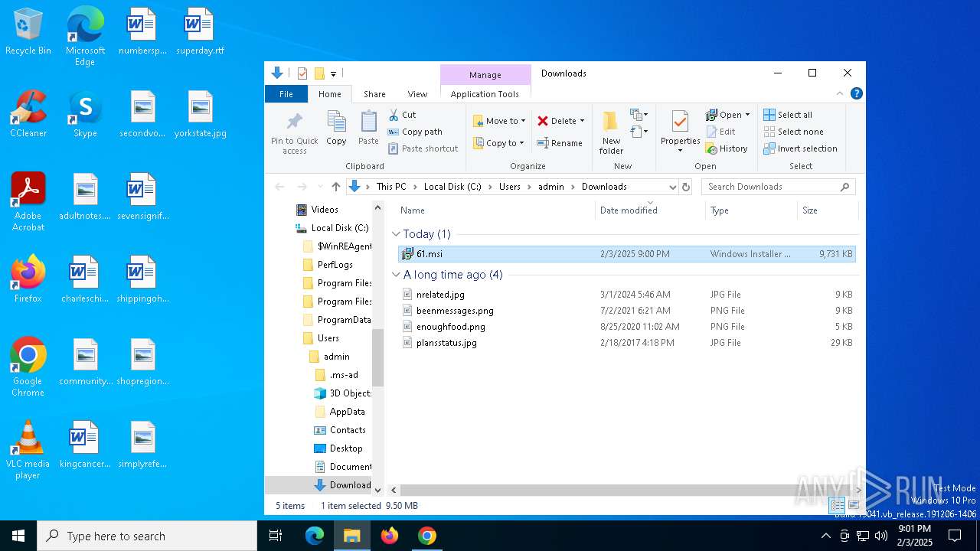Select plansstatus.jpg file
This screenshot has height=551, width=980.
coord(626,343)
